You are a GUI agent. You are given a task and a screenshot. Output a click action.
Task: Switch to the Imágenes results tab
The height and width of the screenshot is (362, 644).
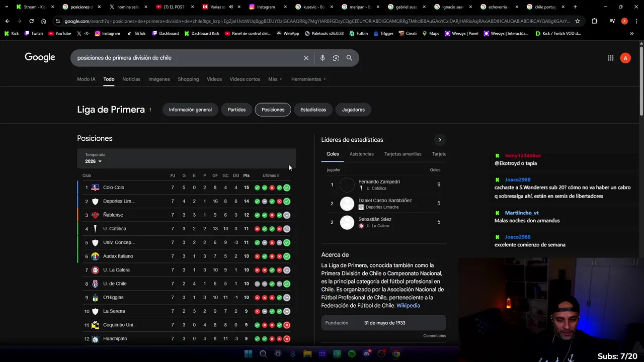point(159,79)
